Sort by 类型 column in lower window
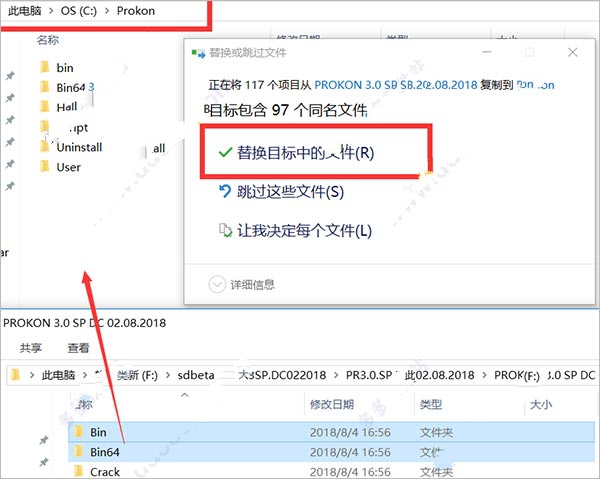Viewport: 600px width, 479px height. point(431,404)
